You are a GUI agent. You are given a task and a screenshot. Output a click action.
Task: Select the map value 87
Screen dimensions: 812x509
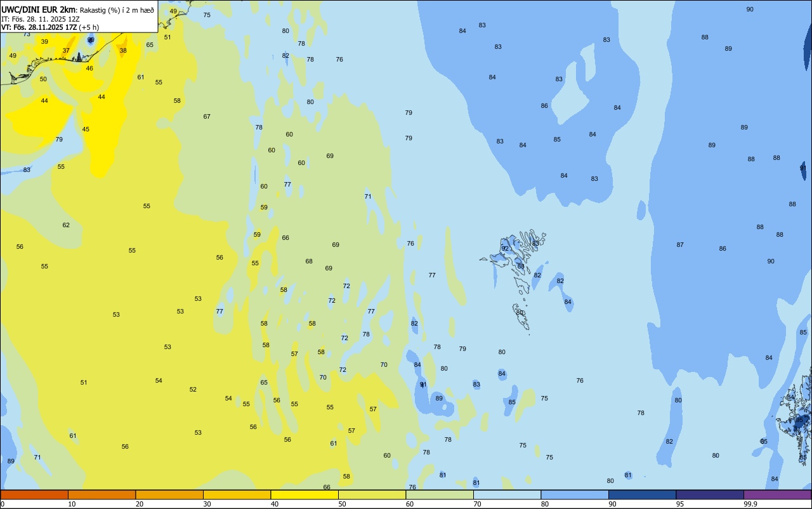(680, 245)
